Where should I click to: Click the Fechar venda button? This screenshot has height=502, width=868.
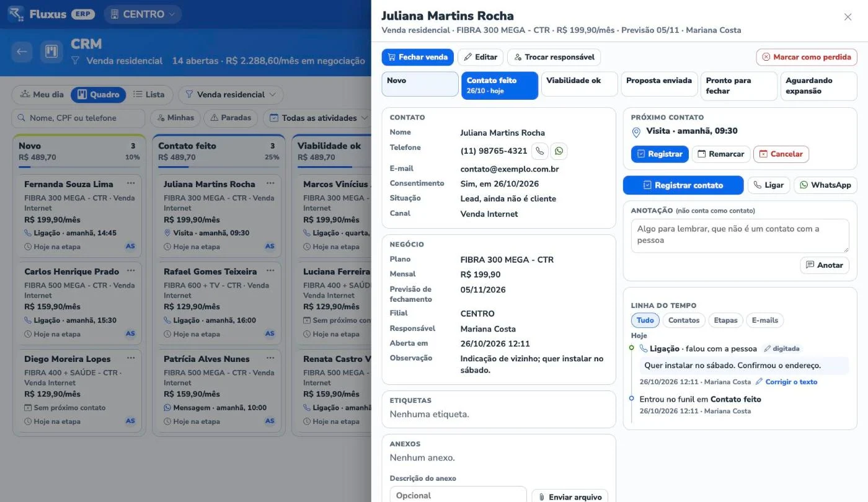[418, 57]
